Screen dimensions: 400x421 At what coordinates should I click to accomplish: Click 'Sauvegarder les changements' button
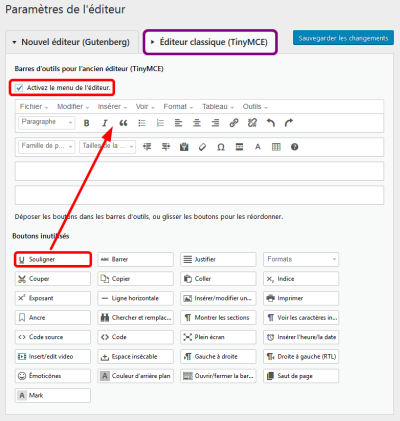[x=343, y=38]
